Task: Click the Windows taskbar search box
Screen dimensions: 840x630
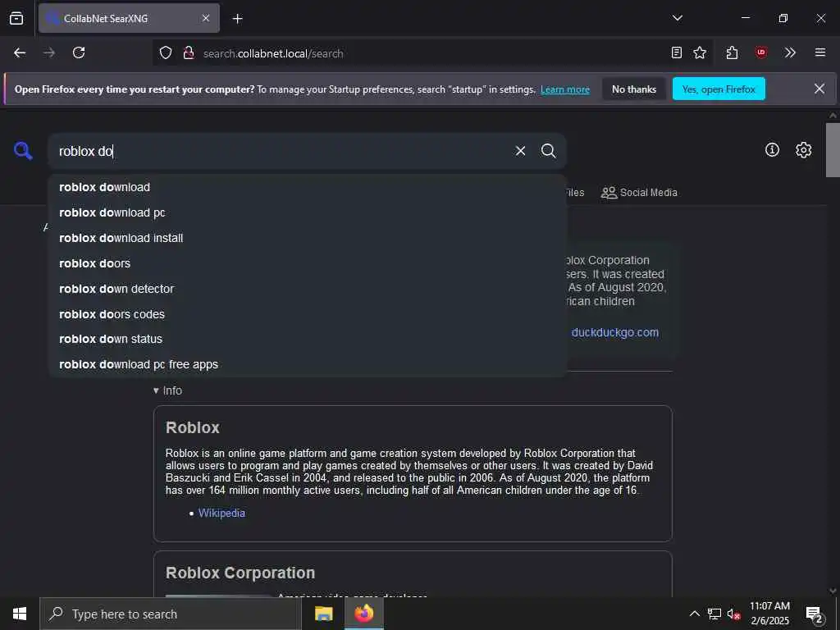Action: point(171,614)
